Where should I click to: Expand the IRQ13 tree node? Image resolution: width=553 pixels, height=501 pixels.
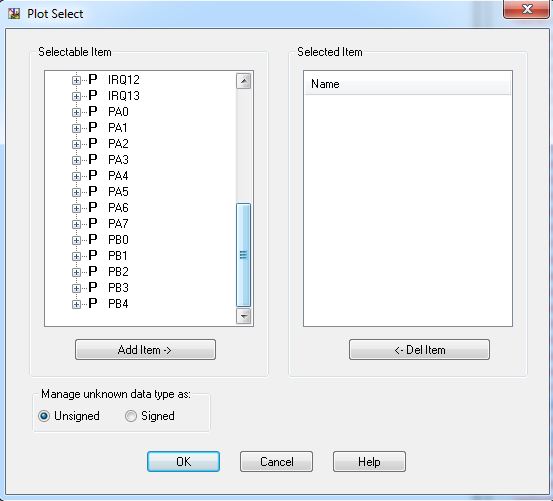76,96
